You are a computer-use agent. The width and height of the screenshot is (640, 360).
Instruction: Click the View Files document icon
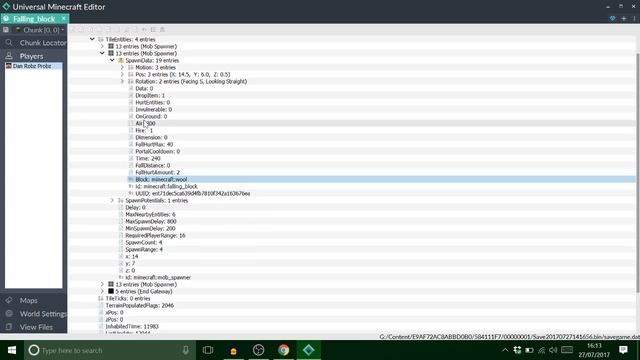tap(9, 327)
